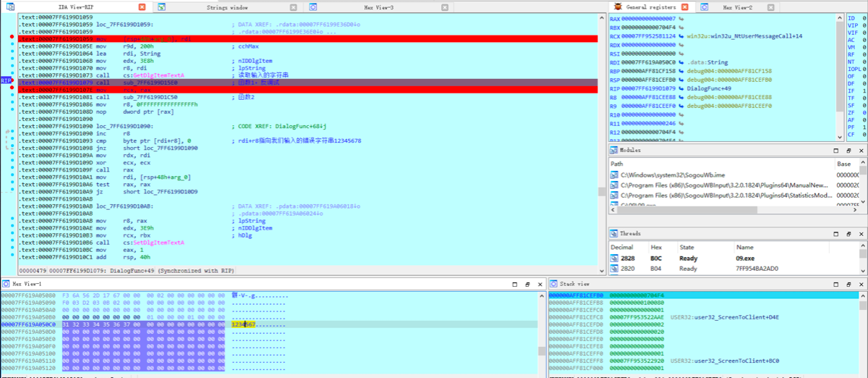Follow the RDI register jump arrow

[682, 62]
